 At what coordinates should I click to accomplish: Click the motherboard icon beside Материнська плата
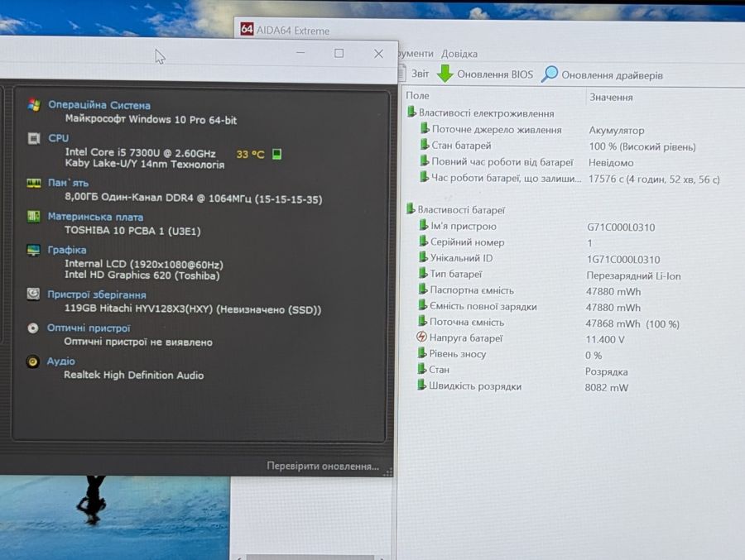pos(33,217)
